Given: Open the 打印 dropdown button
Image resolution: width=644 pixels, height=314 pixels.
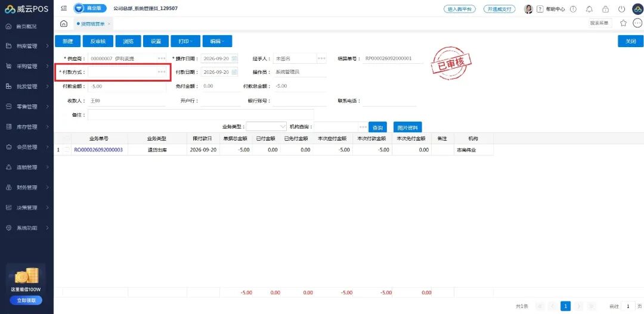Looking at the screenshot, I should tap(185, 41).
